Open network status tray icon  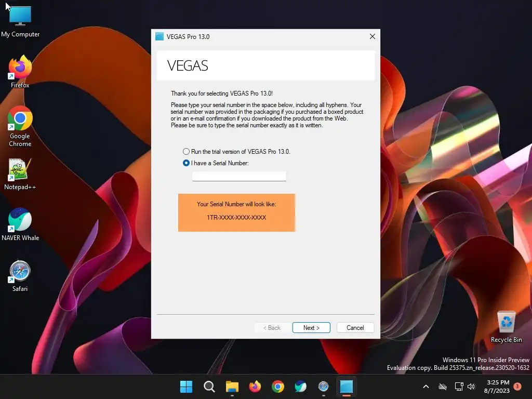[459, 387]
